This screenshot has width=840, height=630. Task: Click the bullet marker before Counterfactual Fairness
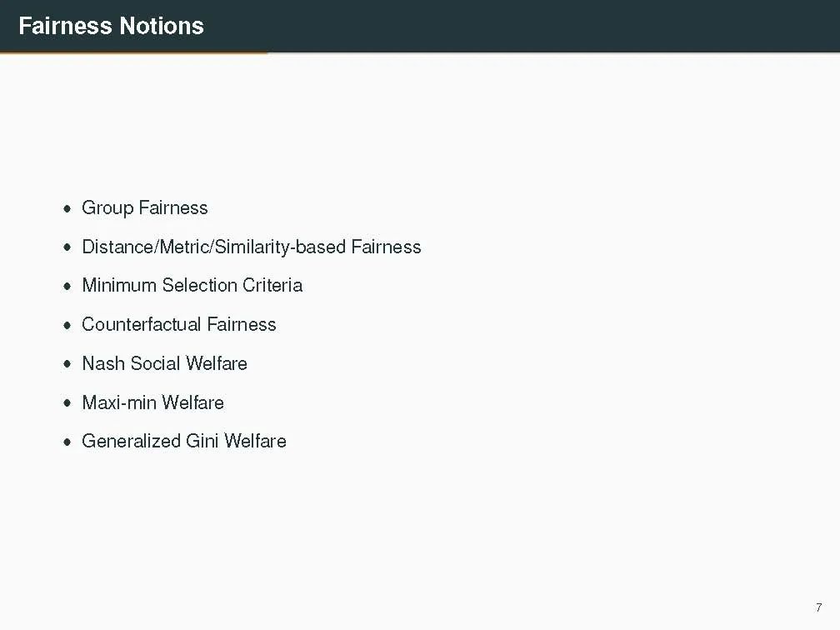67,325
